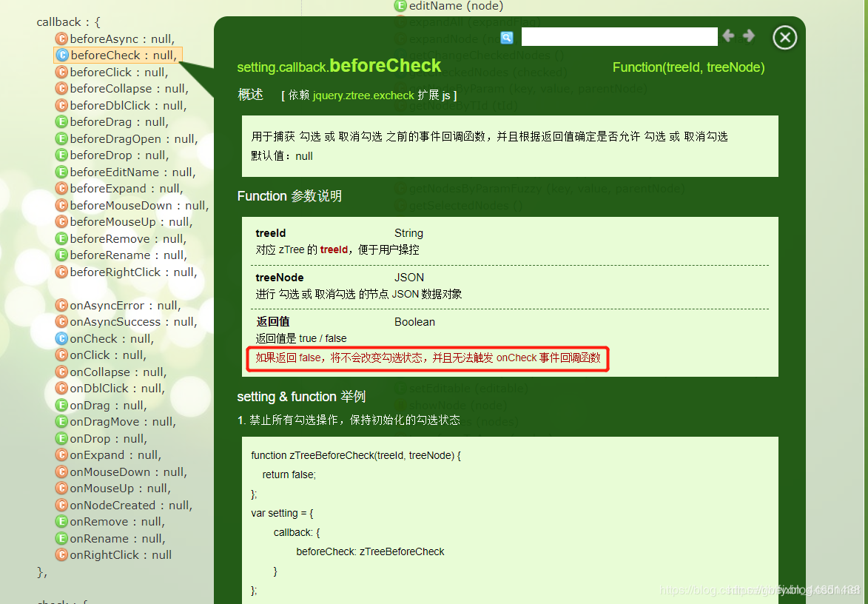
Task: Open beforeRename callback entry
Action: coord(121,255)
